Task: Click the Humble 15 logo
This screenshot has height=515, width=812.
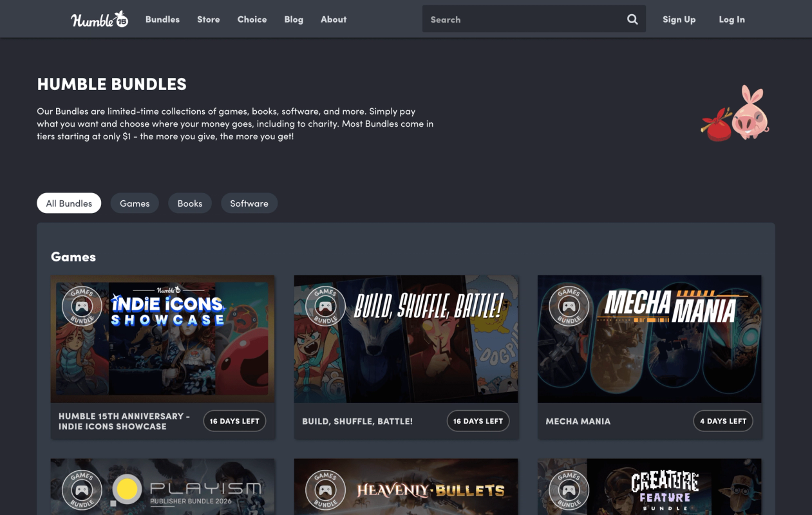Action: tap(99, 19)
